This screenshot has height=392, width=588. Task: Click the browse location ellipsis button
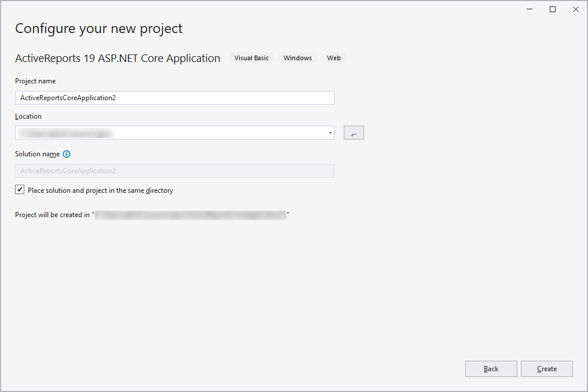354,133
